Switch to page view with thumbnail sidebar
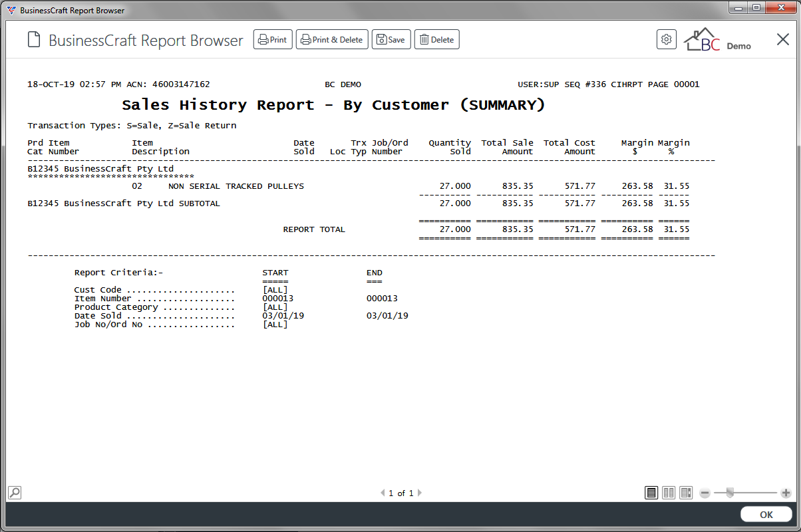This screenshot has height=532, width=801. tap(686, 493)
